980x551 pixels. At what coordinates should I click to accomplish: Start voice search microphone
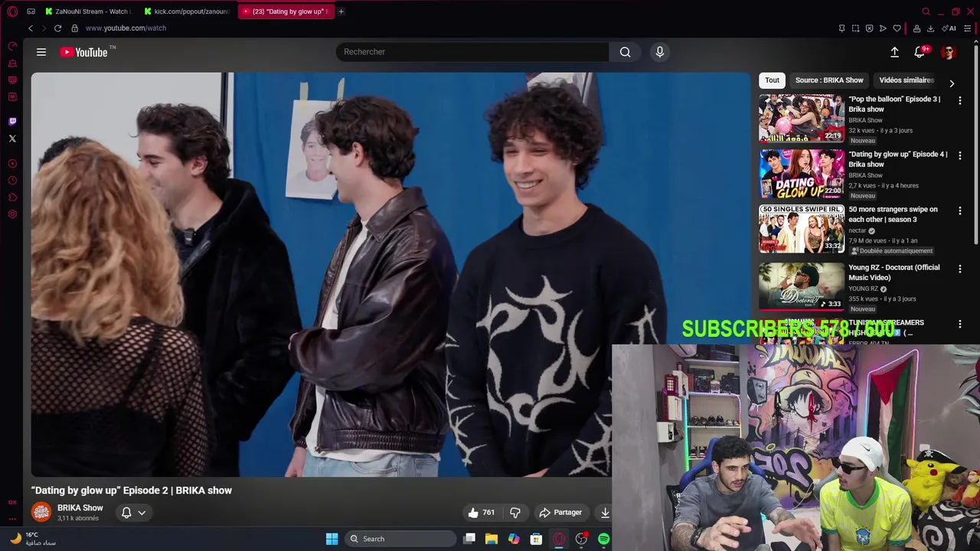(660, 52)
